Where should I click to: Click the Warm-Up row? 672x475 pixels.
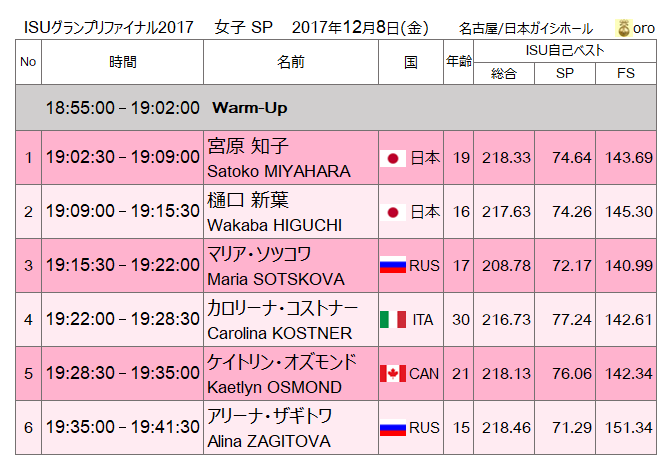pyautogui.click(x=336, y=107)
